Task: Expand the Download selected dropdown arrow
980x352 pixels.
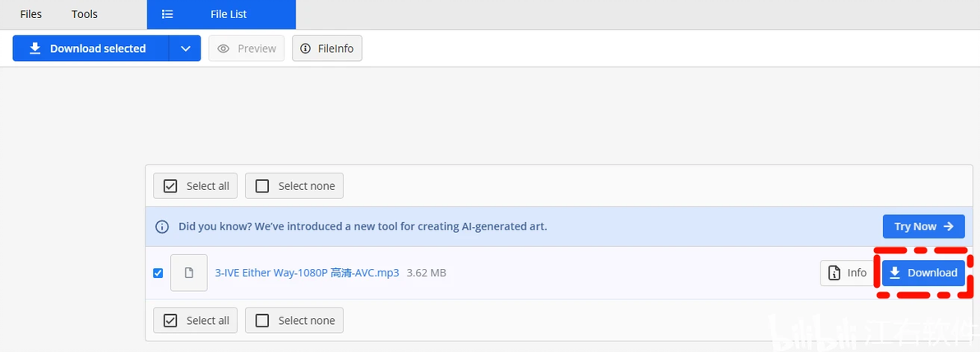Action: (x=185, y=49)
